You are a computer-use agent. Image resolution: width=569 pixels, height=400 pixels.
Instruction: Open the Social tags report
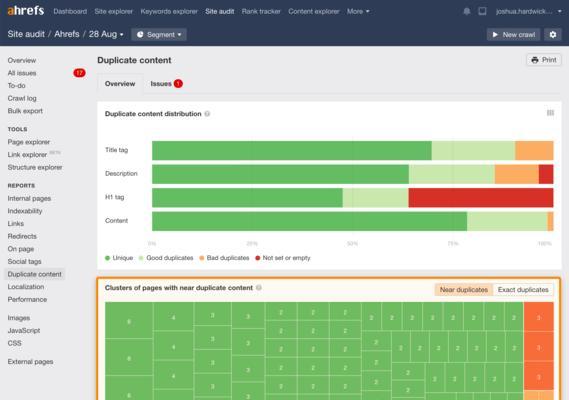(x=24, y=261)
